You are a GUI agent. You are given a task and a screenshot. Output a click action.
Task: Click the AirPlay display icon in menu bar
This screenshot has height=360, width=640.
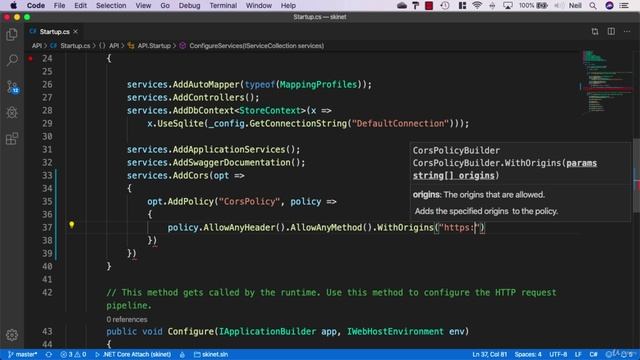point(507,5)
